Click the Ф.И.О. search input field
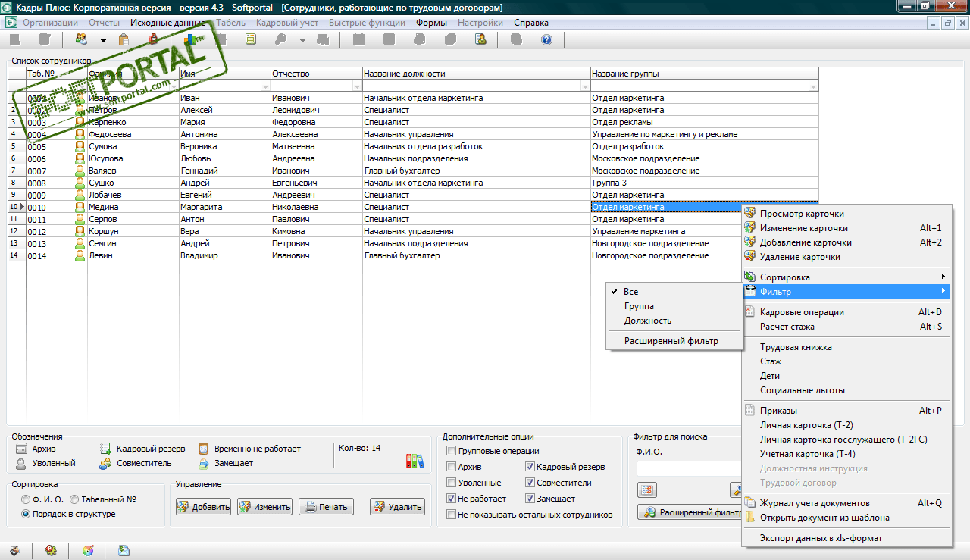This screenshot has width=970, height=560. pos(688,469)
